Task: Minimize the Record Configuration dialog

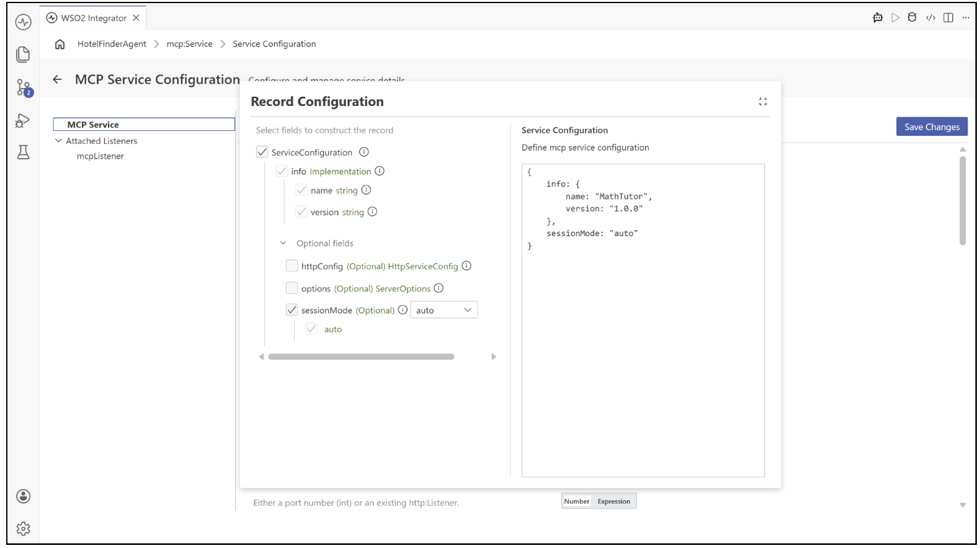Action: coord(763,102)
